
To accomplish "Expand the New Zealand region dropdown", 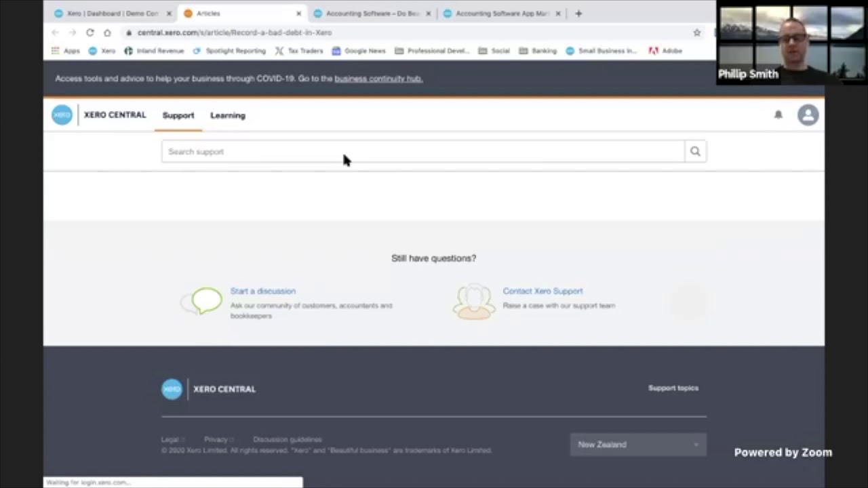I will tap(638, 445).
